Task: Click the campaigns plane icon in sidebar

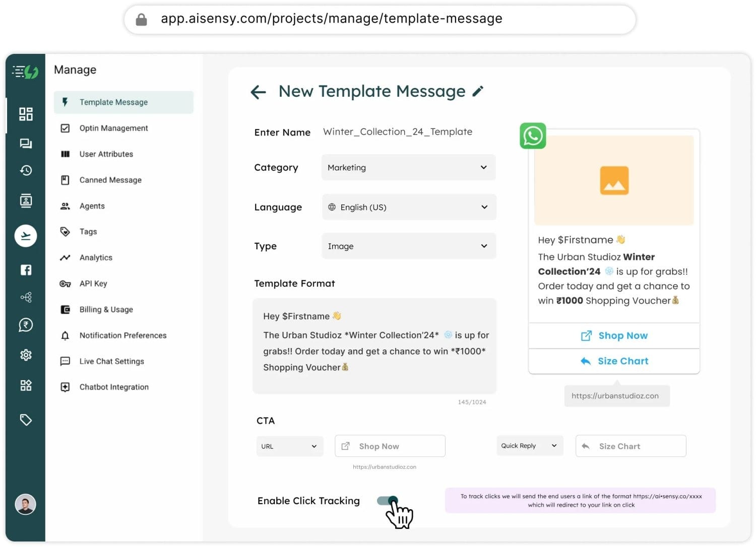Action: coord(26,236)
